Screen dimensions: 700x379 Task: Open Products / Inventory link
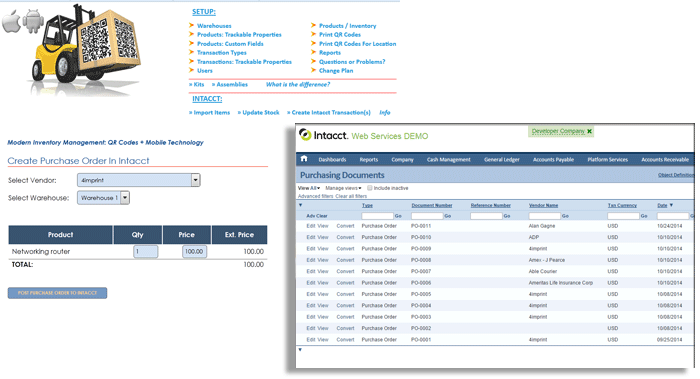point(347,26)
